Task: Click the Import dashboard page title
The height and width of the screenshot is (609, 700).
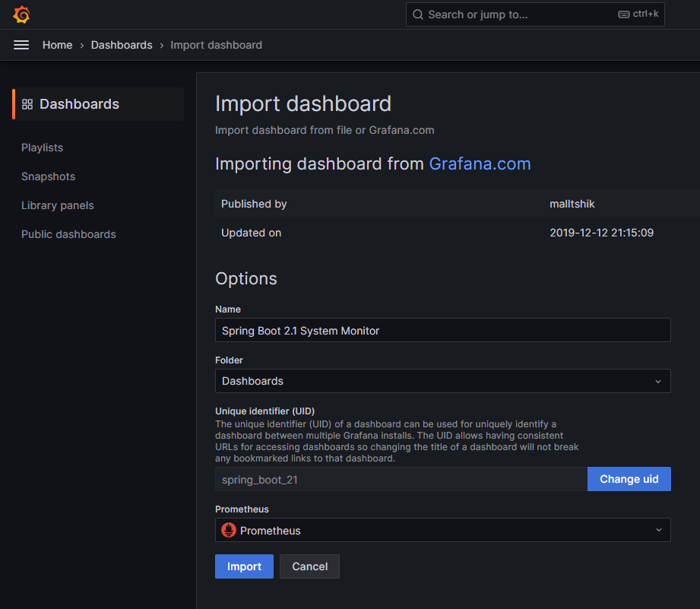Action: click(303, 104)
